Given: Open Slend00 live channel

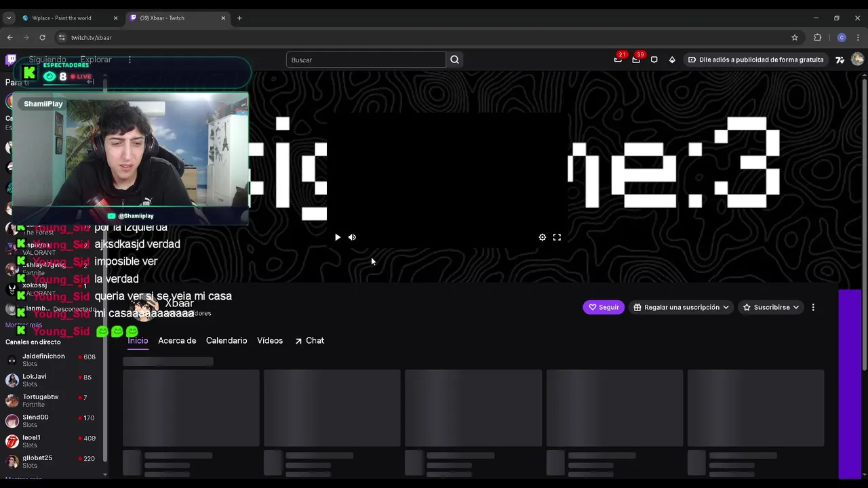Looking at the screenshot, I should (53, 421).
